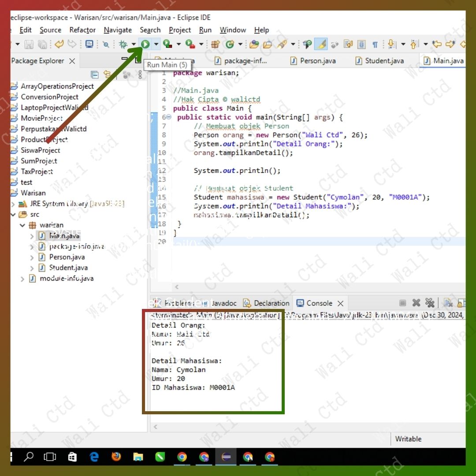Click the New Java Package icon
The height and width of the screenshot is (476, 476).
point(215,45)
